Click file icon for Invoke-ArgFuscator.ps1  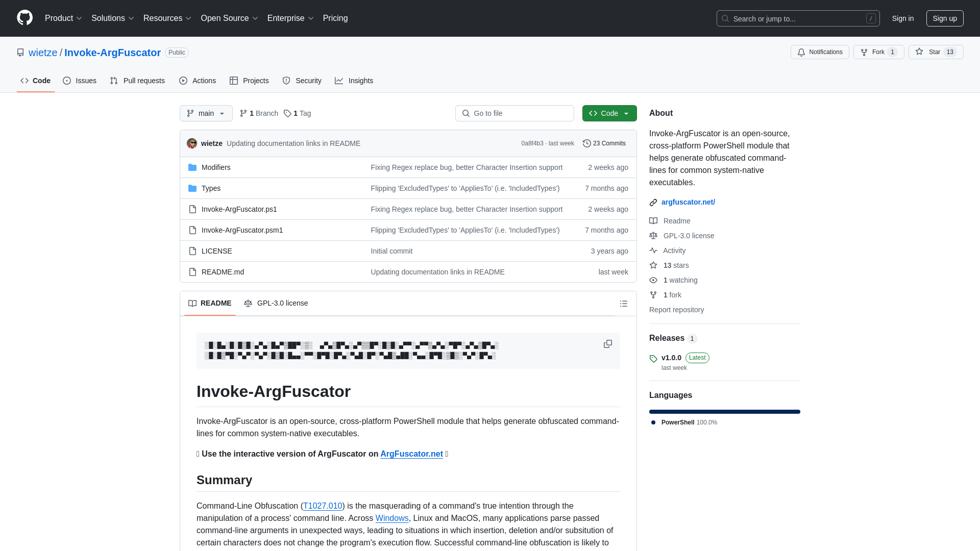[x=192, y=209]
